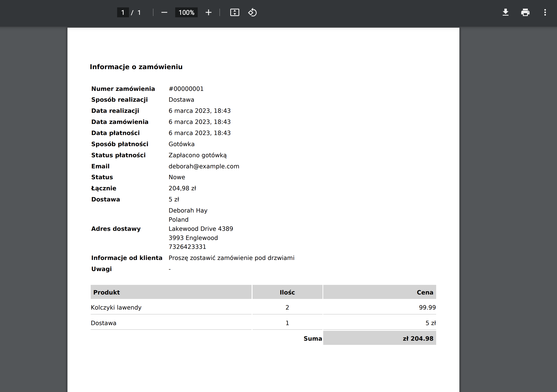Click the Dostawa row price 5 zł

[x=430, y=323]
